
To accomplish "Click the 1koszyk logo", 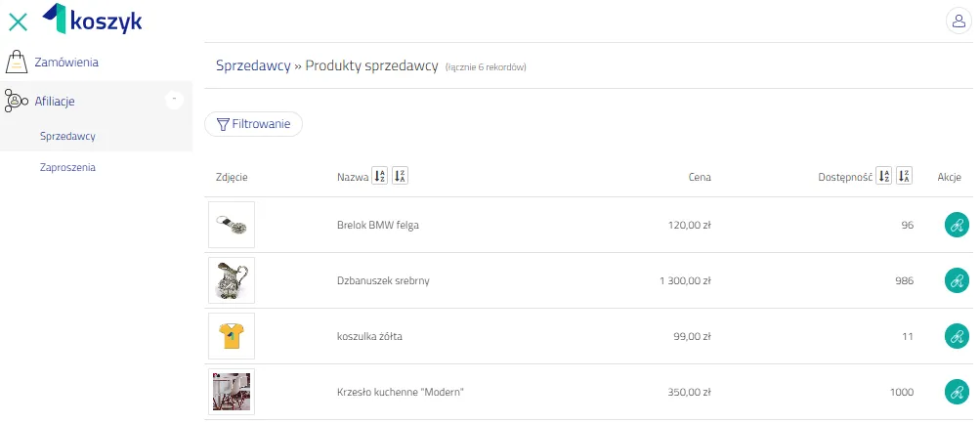I will pyautogui.click(x=92, y=19).
